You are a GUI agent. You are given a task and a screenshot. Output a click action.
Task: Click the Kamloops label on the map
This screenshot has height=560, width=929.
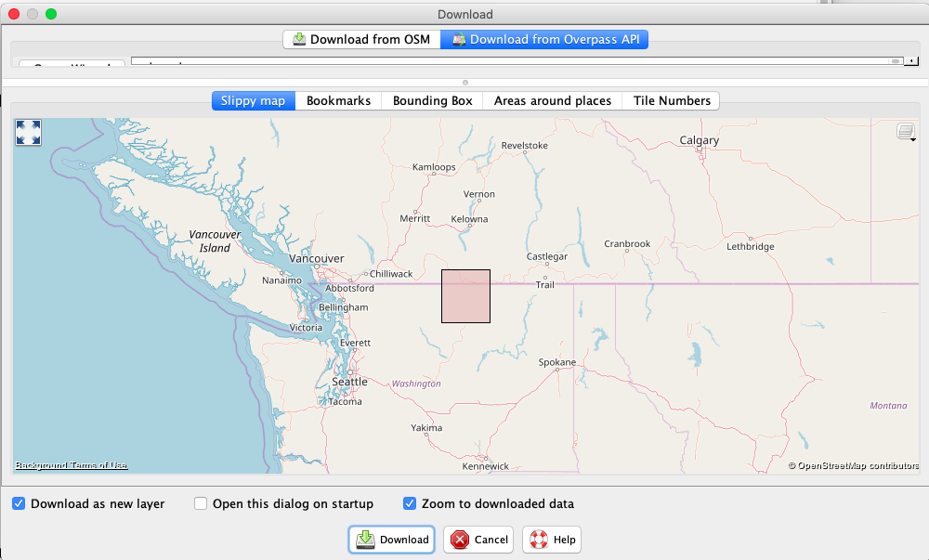[x=434, y=167]
